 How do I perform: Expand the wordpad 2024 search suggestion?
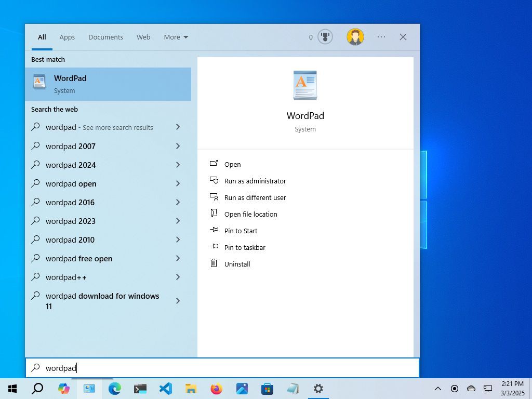tap(178, 165)
